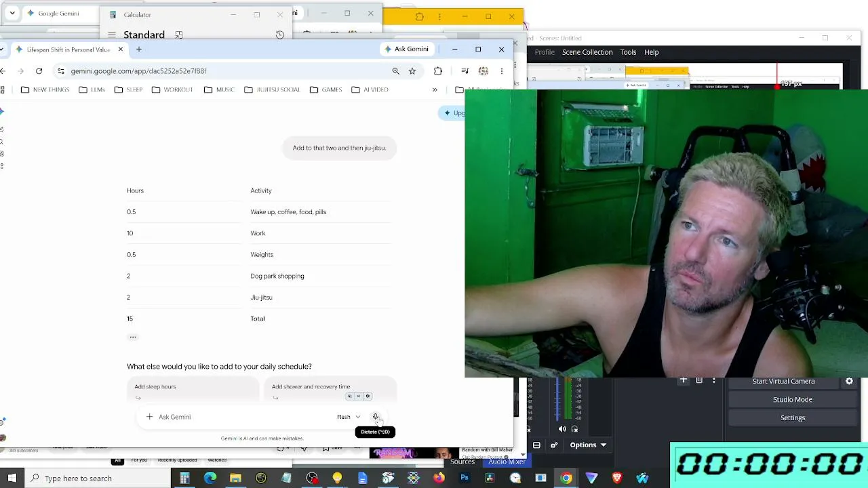Viewport: 868px width, 488px height.
Task: Open the Gemini Flash model selector
Action: tap(349, 417)
